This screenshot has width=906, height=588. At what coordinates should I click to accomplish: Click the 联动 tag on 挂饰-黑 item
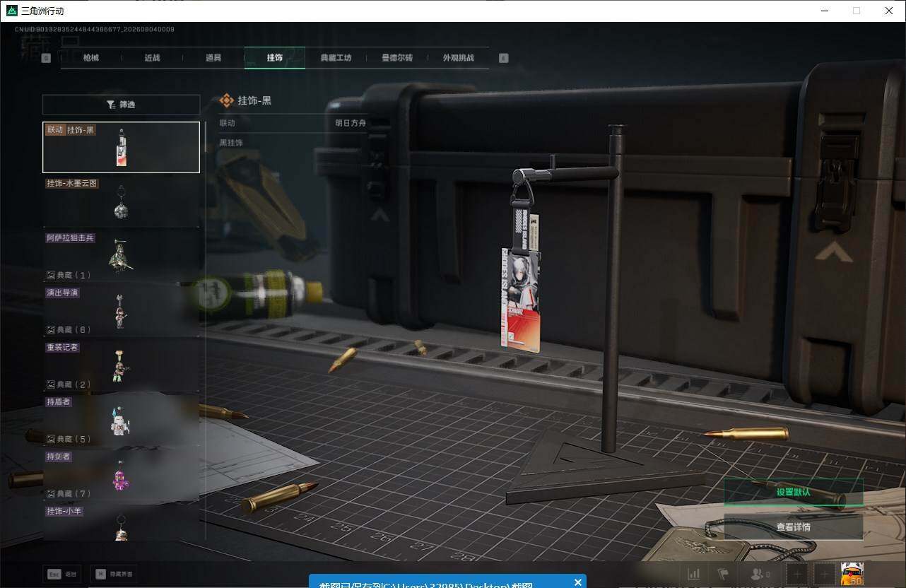(x=54, y=130)
